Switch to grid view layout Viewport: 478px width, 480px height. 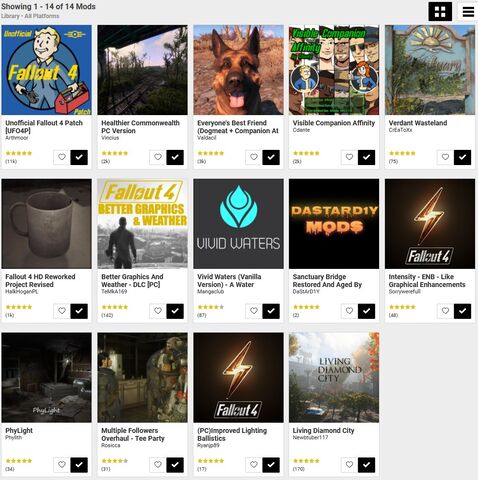point(440,11)
